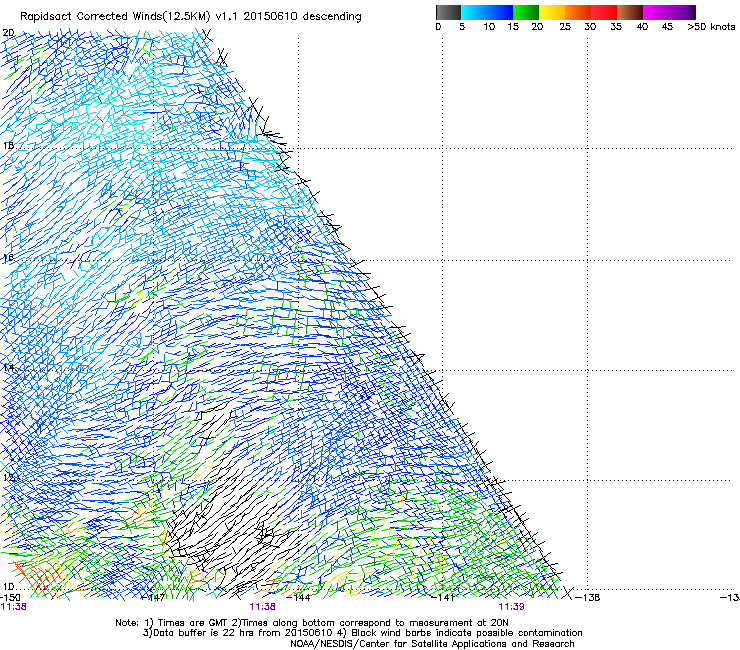The height and width of the screenshot is (650, 740).
Task: Click the '-141' longitude axis label
Action: click(x=443, y=598)
